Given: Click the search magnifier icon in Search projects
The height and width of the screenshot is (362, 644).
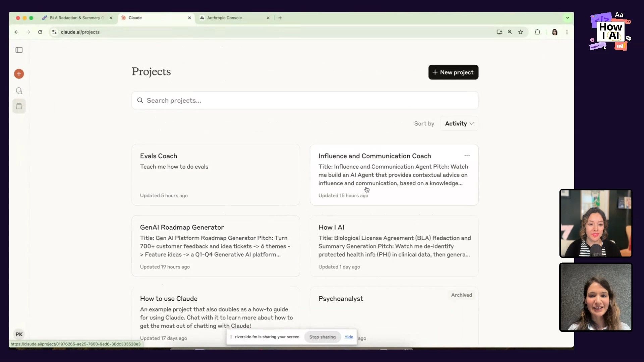Looking at the screenshot, I should (140, 100).
